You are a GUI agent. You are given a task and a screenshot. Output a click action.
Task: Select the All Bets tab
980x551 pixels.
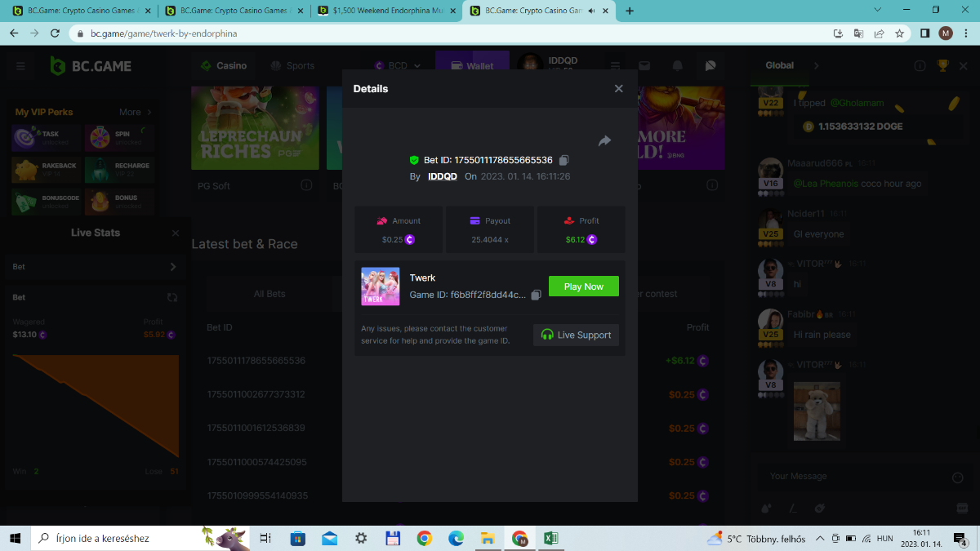(269, 294)
